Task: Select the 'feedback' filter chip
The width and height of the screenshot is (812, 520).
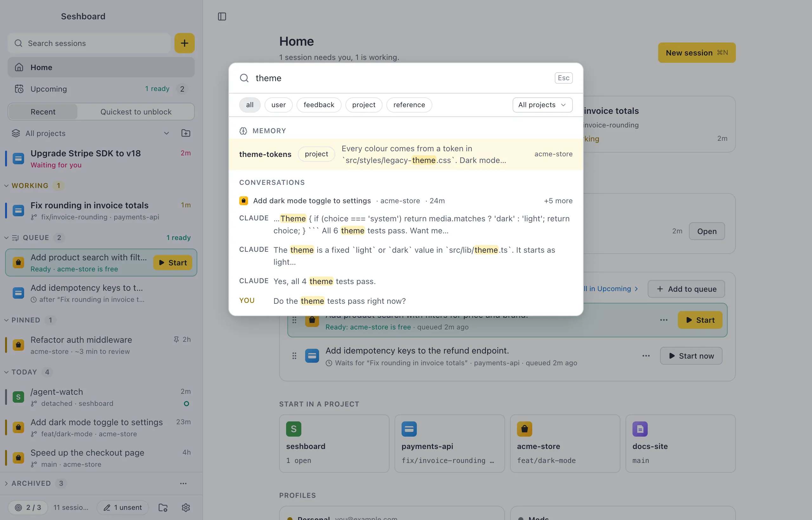Action: click(x=319, y=105)
